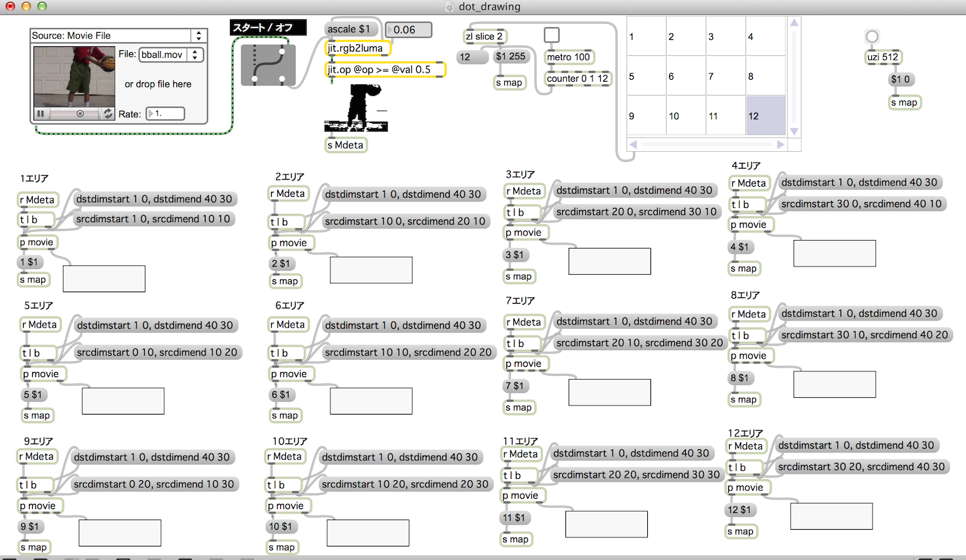Click the 'srcdimstart 30 20, srcdimend 40 30' message
The width and height of the screenshot is (966, 560).
click(861, 467)
